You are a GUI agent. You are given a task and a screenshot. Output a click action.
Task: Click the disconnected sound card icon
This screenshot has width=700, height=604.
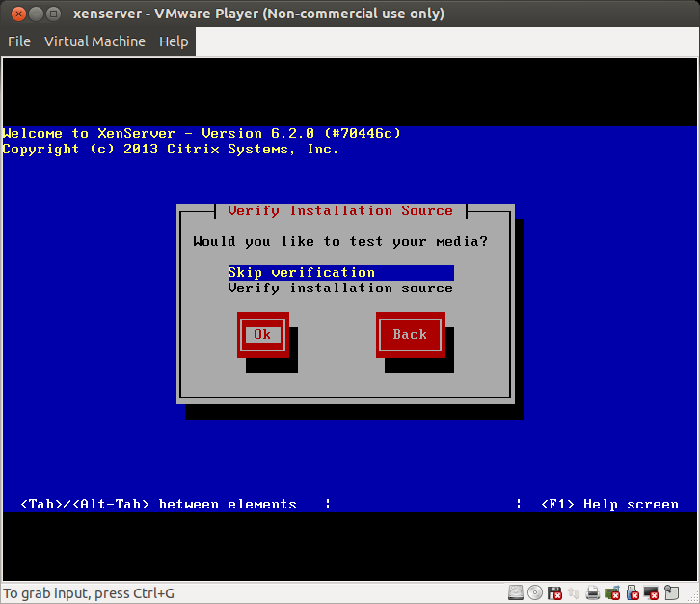coord(612,592)
